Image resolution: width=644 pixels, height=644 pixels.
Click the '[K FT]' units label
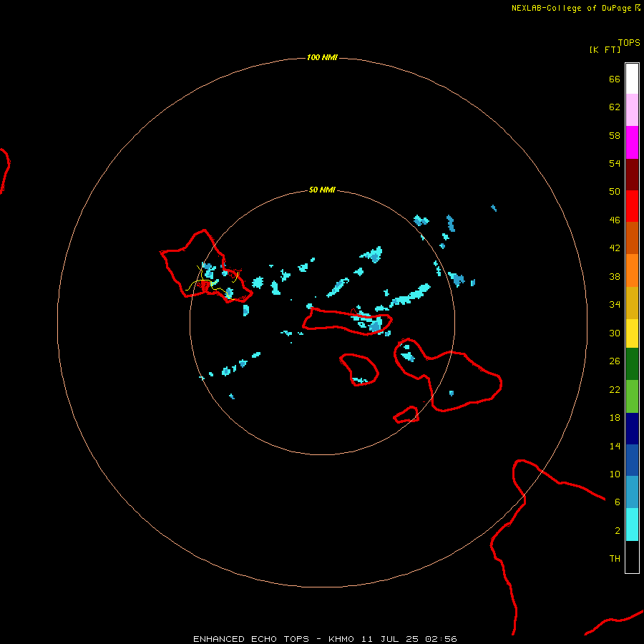tap(605, 49)
